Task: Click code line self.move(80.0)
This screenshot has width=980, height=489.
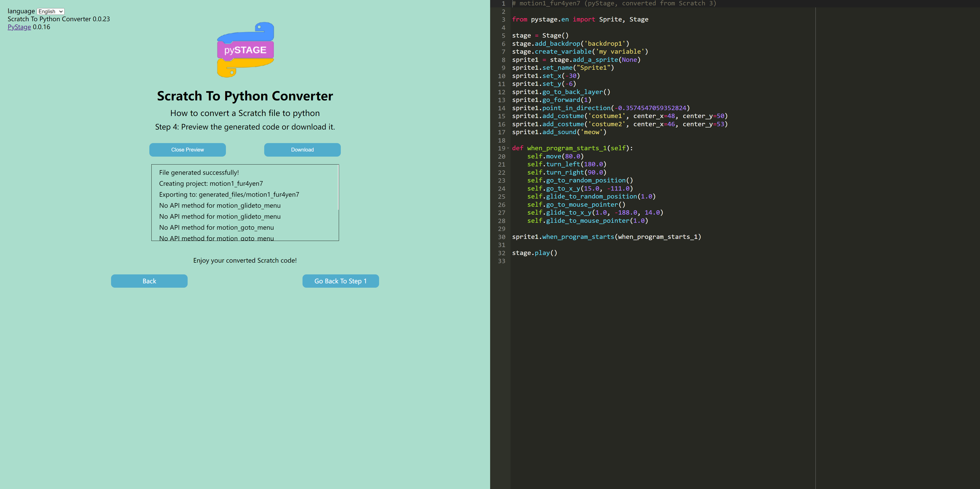Action: click(x=555, y=156)
